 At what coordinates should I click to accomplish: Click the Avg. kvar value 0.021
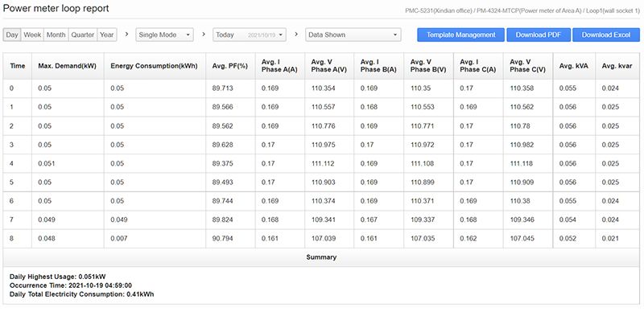(x=610, y=239)
